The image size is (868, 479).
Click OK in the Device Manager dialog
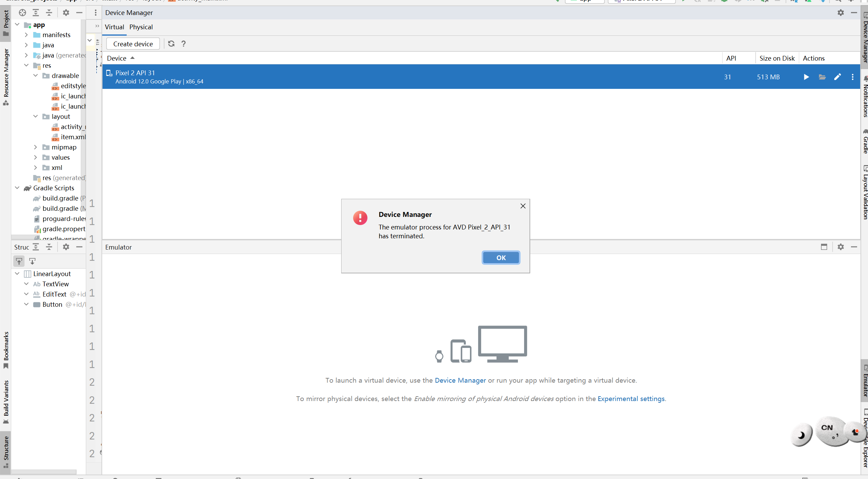pos(501,258)
